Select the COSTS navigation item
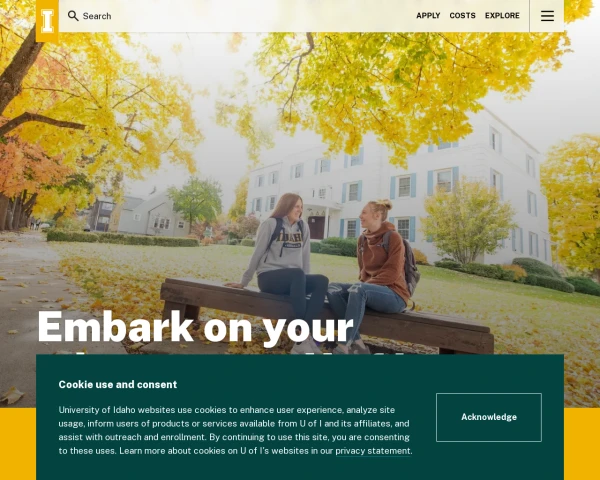 pos(462,16)
